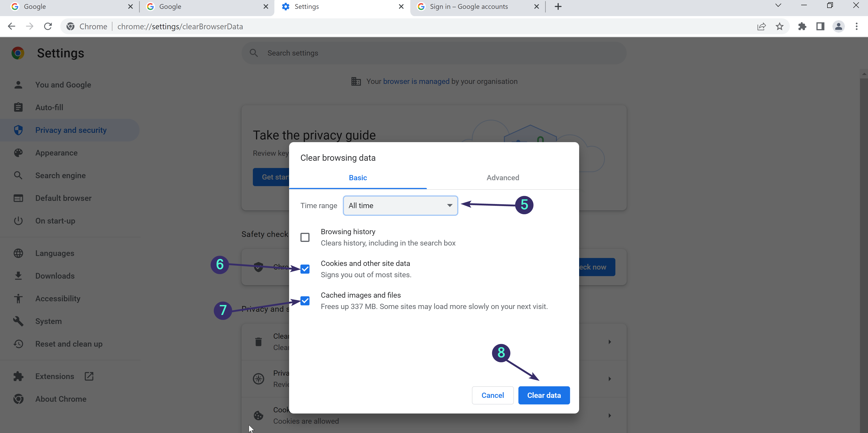868x433 pixels.
Task: Click the Clear data button
Action: coord(544,395)
